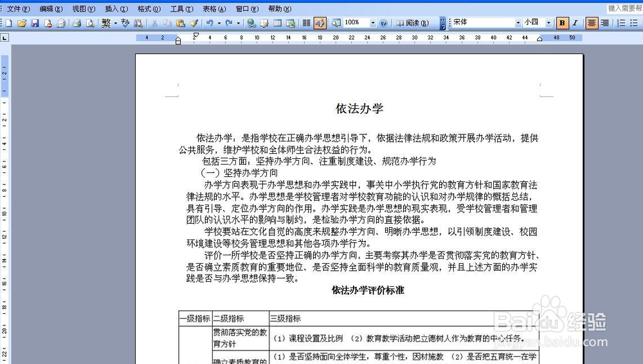The image size is (643, 364).
Task: Open the 窗口(W) menu
Action: [247, 8]
